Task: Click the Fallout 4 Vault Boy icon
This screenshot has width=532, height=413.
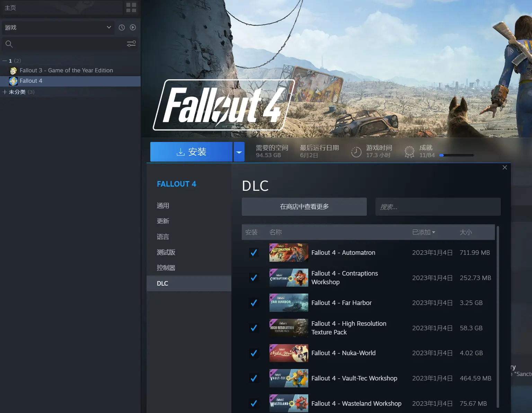Action: 13,81
